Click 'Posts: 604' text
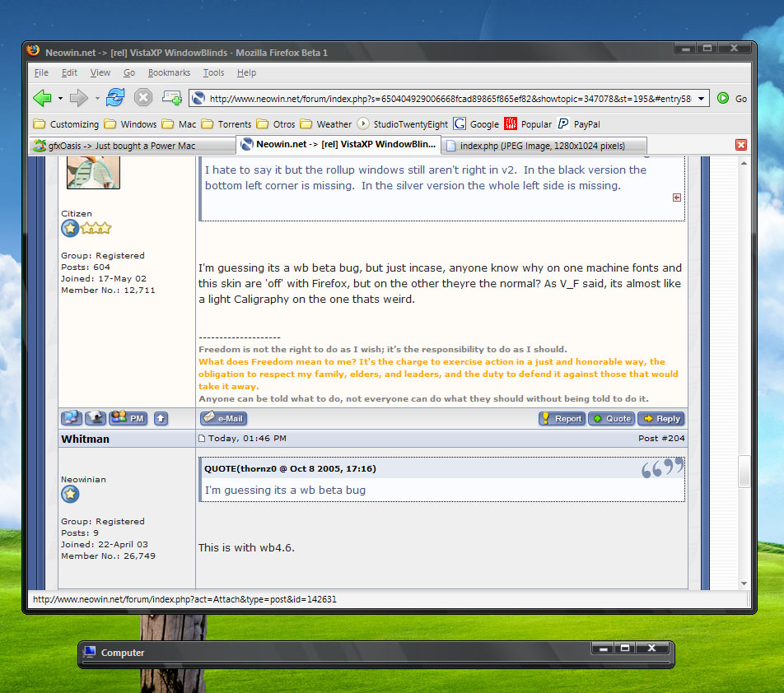 pyautogui.click(x=86, y=267)
